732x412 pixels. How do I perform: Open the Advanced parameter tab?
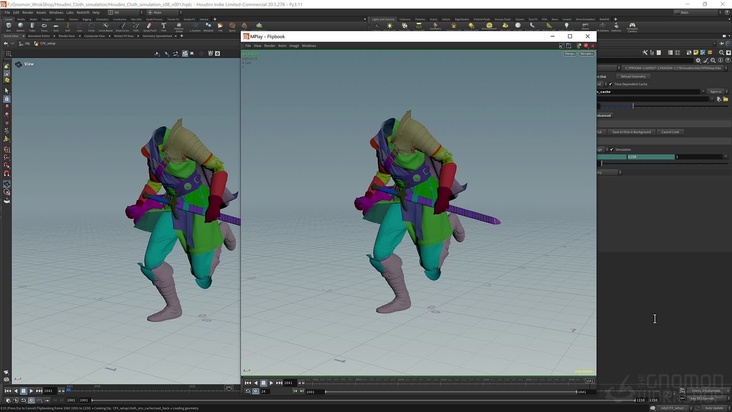click(604, 115)
